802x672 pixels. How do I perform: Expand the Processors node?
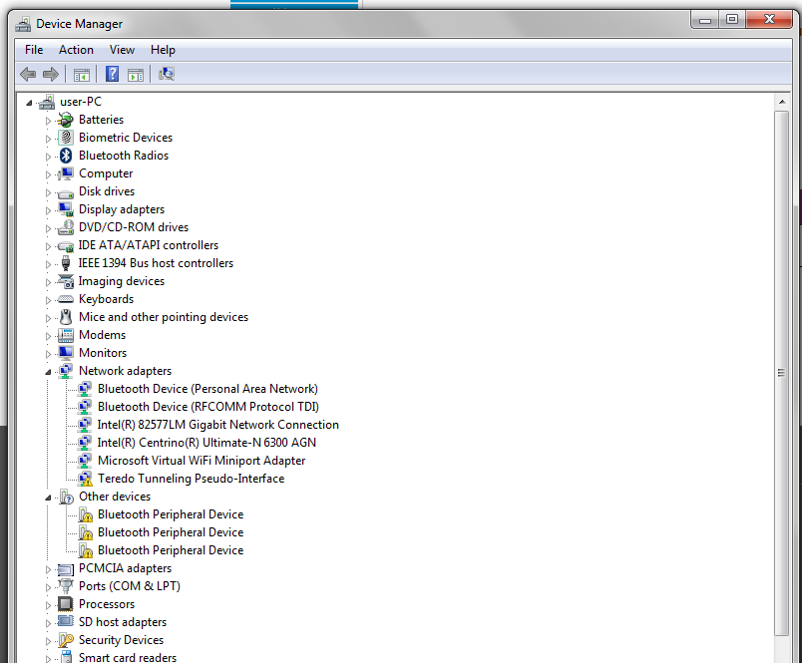tap(48, 605)
